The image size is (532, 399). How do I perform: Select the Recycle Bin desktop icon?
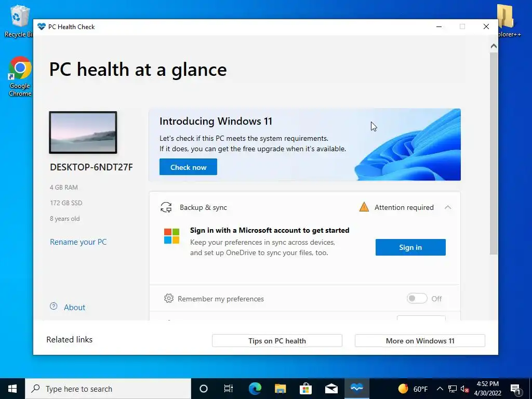[x=18, y=21]
